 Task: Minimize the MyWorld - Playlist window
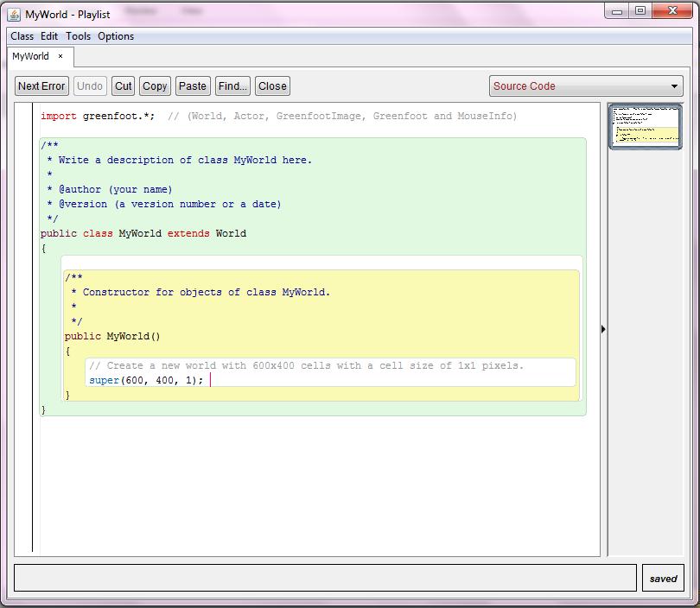[x=617, y=10]
